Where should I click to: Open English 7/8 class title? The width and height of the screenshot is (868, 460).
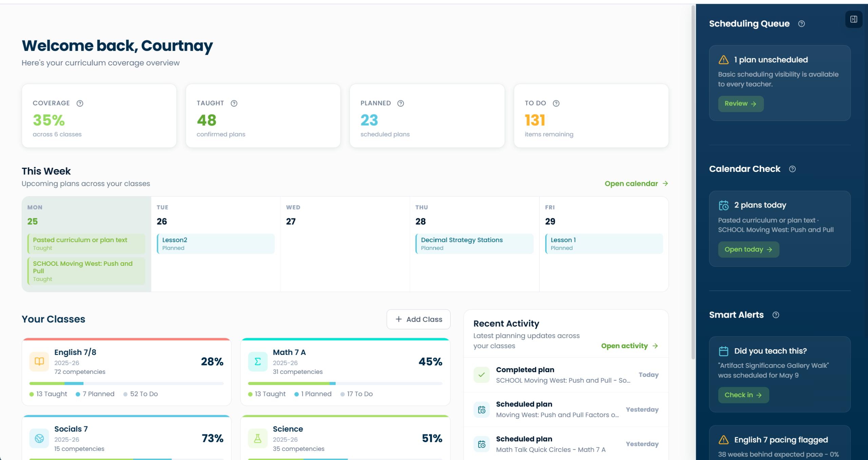click(x=75, y=352)
